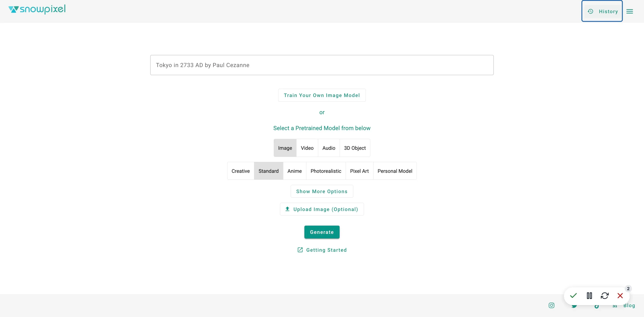This screenshot has width=644, height=317.
Task: Choose the Anime model style
Action: tap(294, 171)
